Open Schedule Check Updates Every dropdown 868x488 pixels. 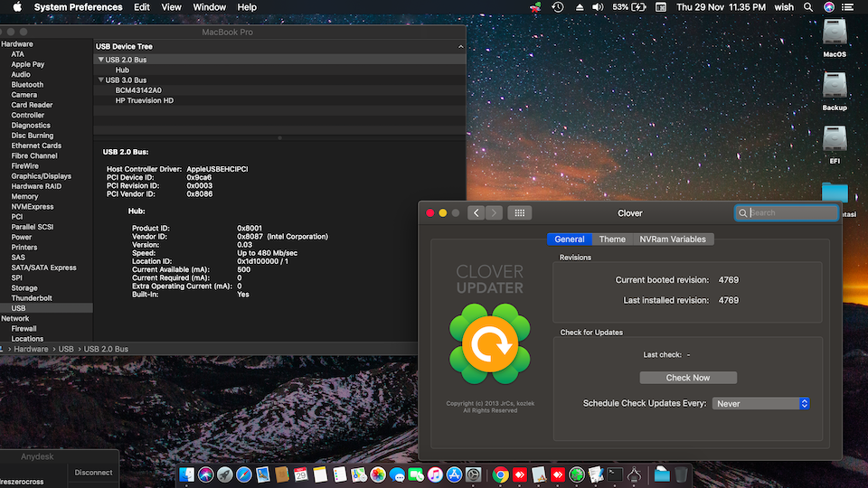click(761, 403)
